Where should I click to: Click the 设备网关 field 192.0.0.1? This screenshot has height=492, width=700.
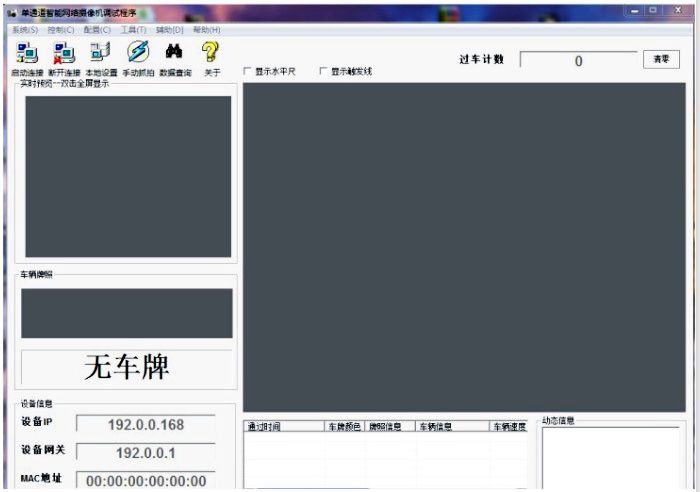146,452
